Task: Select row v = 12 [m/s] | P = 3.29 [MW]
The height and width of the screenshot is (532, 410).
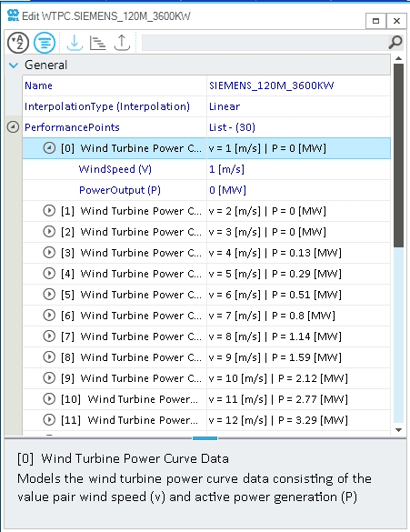Action: [x=206, y=420]
